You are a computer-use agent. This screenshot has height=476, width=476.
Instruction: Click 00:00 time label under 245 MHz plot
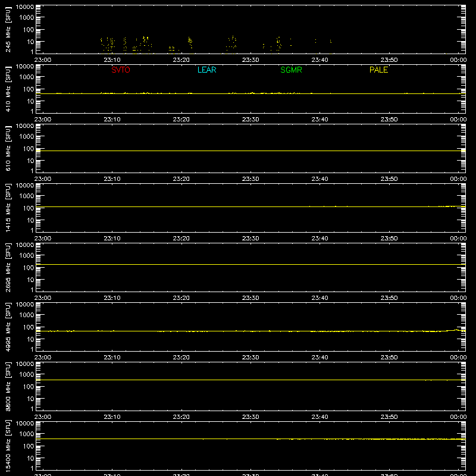pos(458,60)
